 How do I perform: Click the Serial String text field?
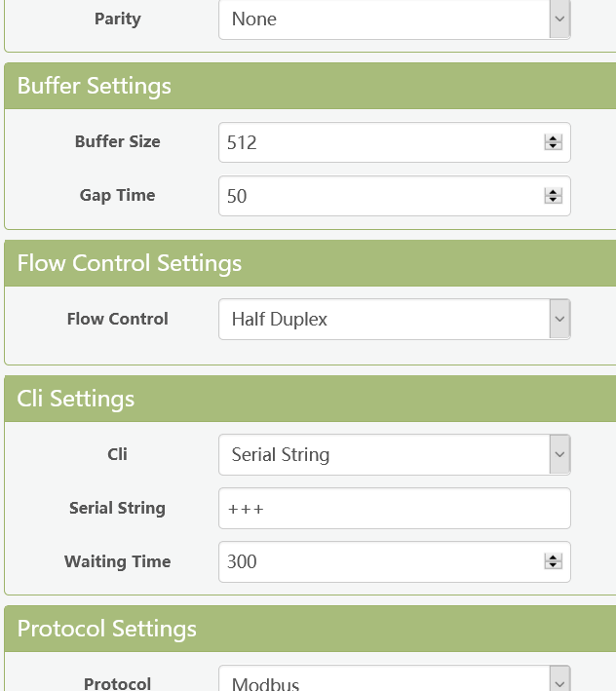[394, 508]
